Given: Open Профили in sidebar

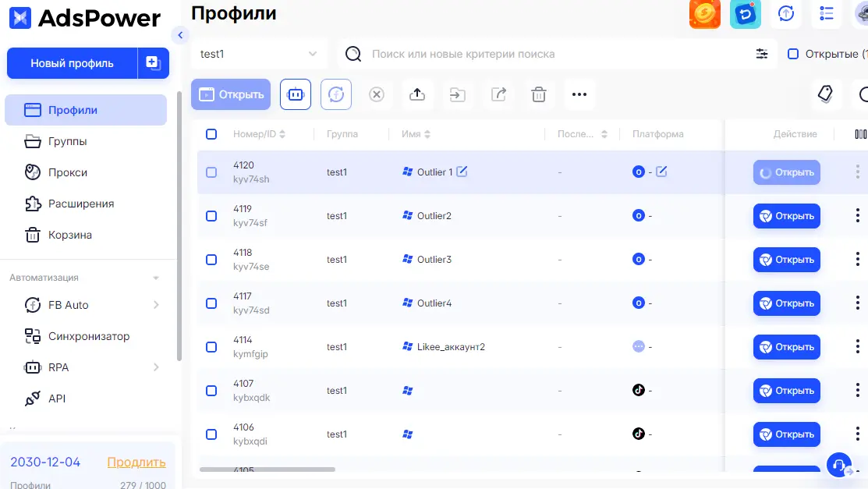Looking at the screenshot, I should (86, 110).
